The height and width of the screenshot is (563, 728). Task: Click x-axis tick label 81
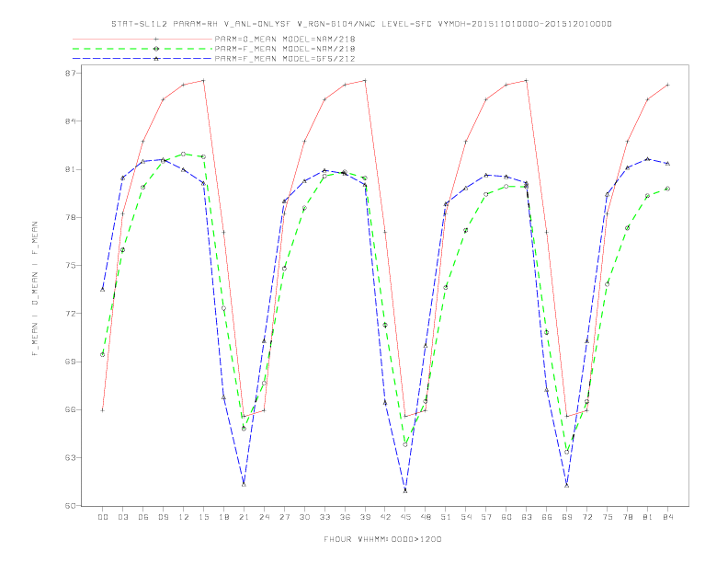[648, 517]
